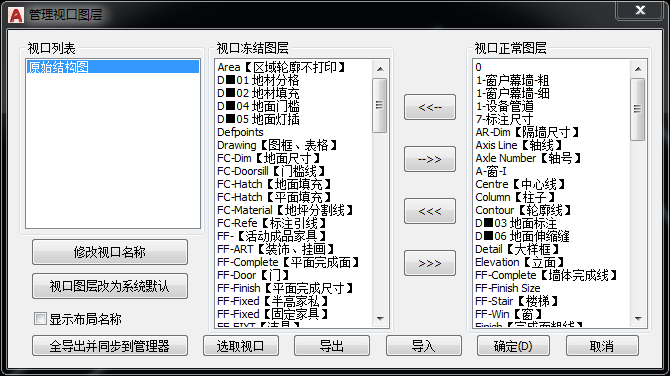Click the 修改视口名称 button
670x376 pixels.
110,252
